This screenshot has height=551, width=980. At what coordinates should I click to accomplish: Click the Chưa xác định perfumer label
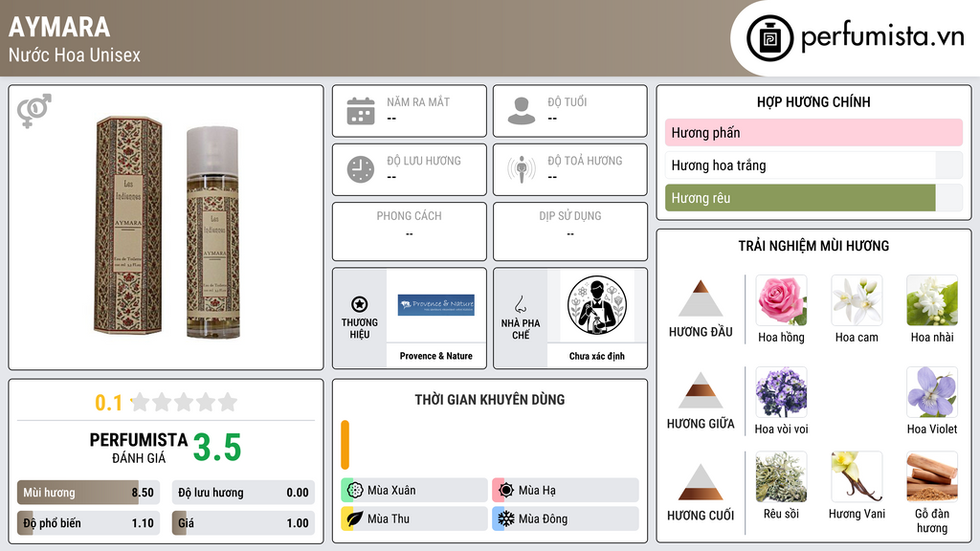597,356
